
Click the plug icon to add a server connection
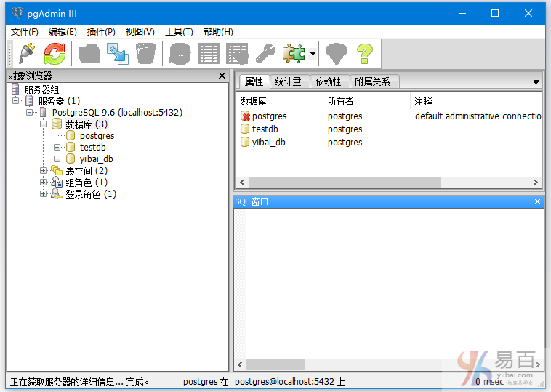(x=27, y=54)
